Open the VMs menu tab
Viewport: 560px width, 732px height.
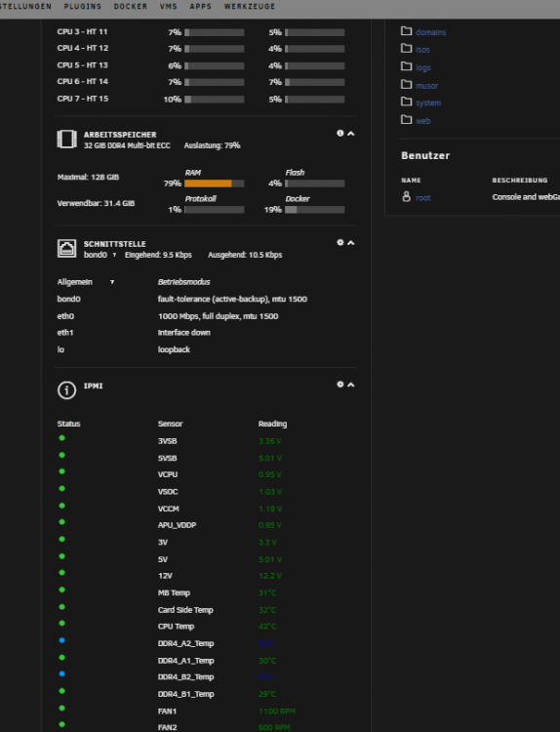pyautogui.click(x=169, y=7)
